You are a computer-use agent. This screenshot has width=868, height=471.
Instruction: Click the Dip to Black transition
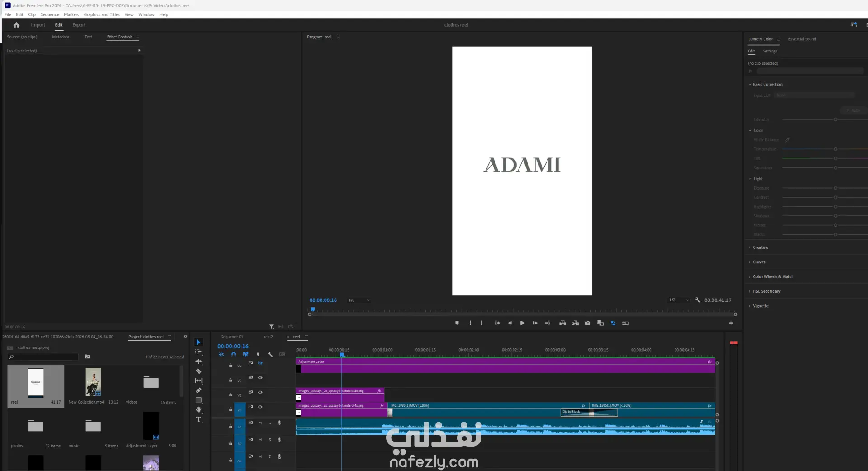click(589, 412)
